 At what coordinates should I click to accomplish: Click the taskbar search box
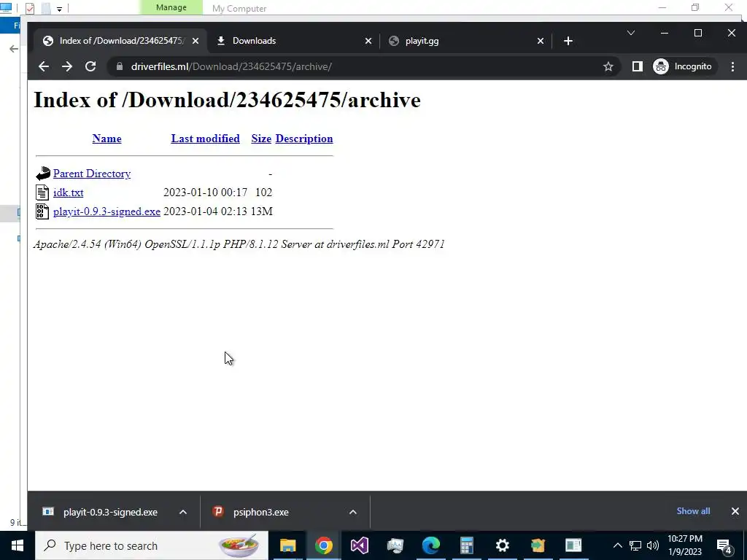[x=152, y=545]
